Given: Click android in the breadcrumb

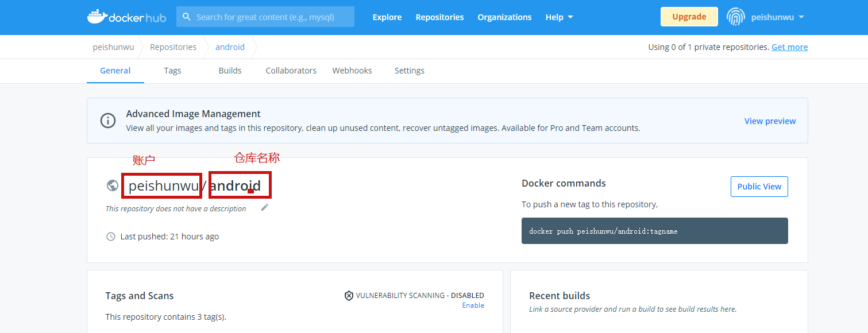Looking at the screenshot, I should [x=230, y=47].
